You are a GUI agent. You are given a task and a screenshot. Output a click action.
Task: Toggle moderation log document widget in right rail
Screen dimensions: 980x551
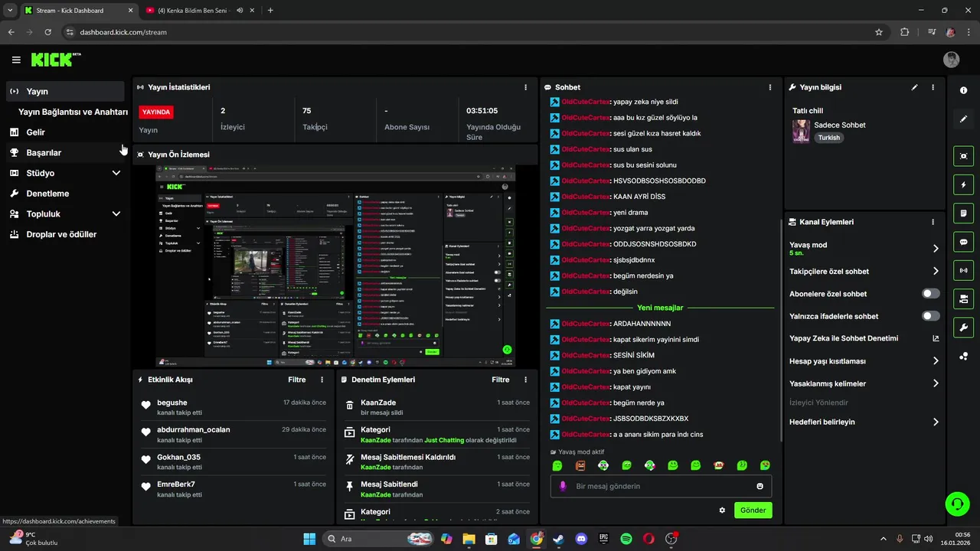click(x=963, y=213)
